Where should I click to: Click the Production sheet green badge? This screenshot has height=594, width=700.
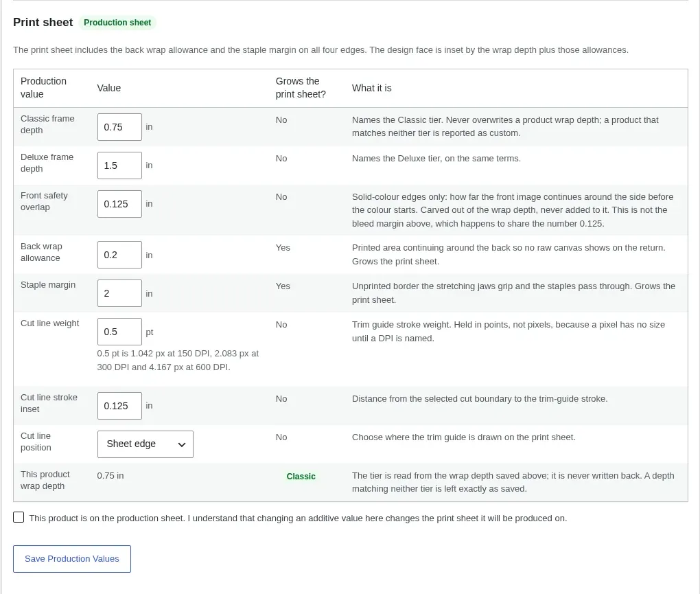click(x=117, y=23)
